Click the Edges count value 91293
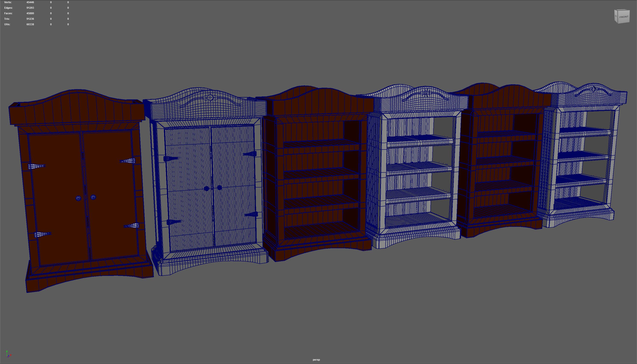This screenshot has height=364, width=637. (30, 8)
